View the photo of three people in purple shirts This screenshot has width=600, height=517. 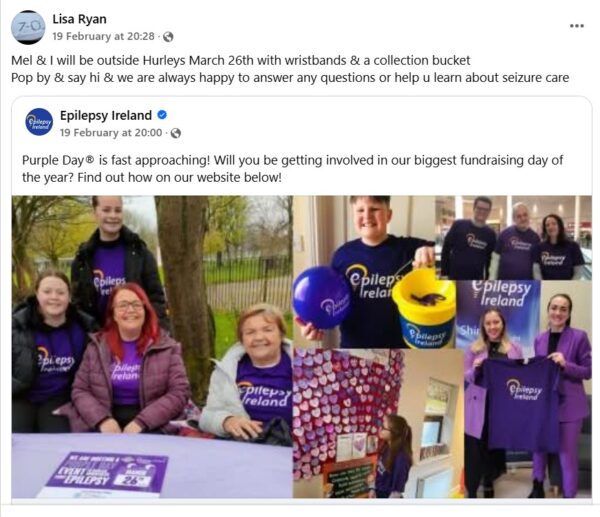click(x=514, y=238)
